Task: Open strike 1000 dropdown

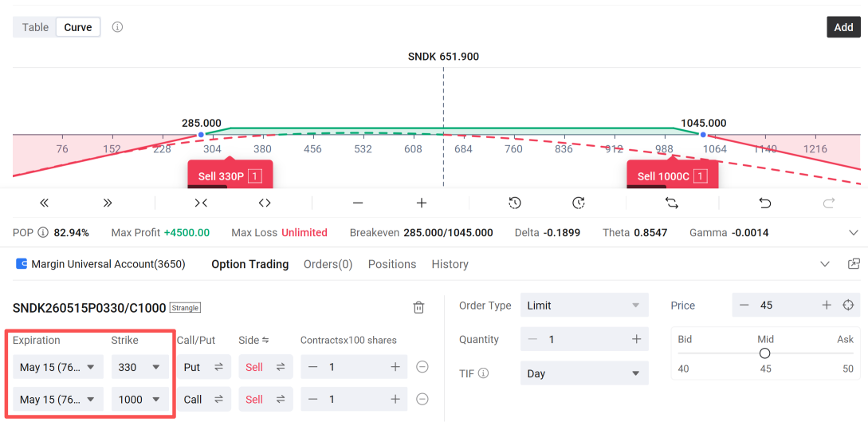Action: tap(140, 400)
